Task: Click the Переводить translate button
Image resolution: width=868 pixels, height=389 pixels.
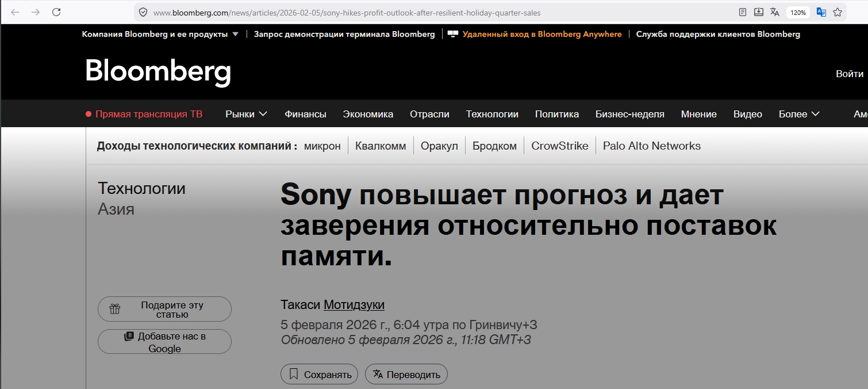Action: pos(406,375)
